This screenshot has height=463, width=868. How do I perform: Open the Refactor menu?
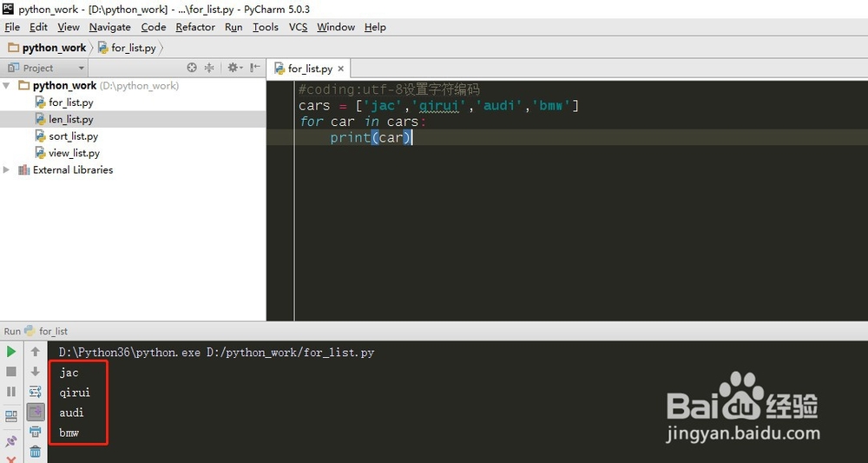point(195,27)
